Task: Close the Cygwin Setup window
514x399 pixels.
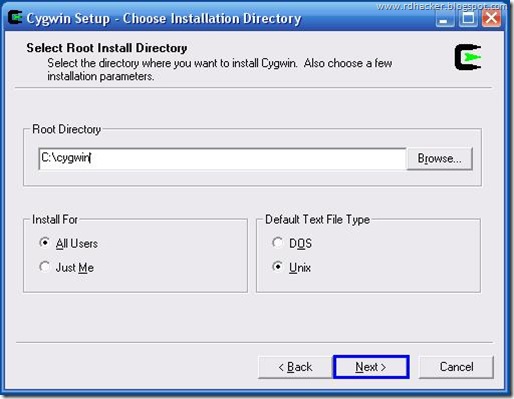Action: pyautogui.click(x=491, y=18)
